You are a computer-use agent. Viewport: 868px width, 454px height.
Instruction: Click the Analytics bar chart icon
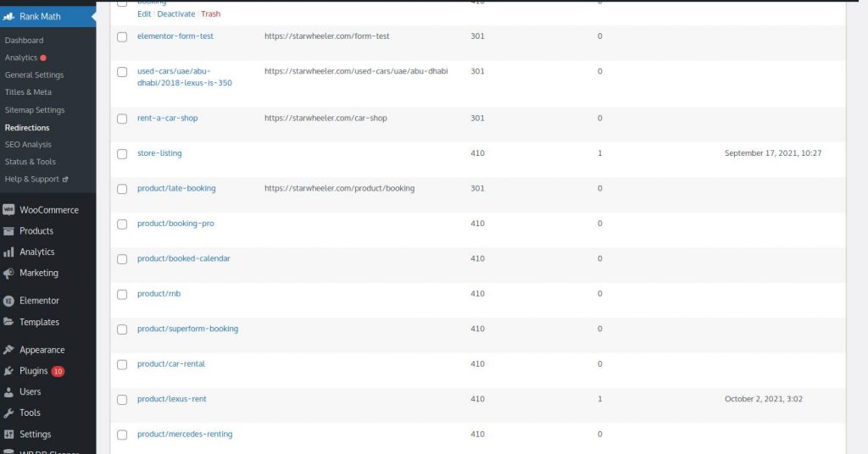pos(8,252)
